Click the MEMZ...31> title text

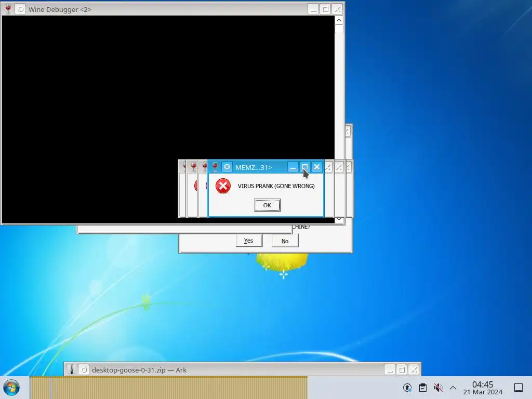click(x=254, y=167)
